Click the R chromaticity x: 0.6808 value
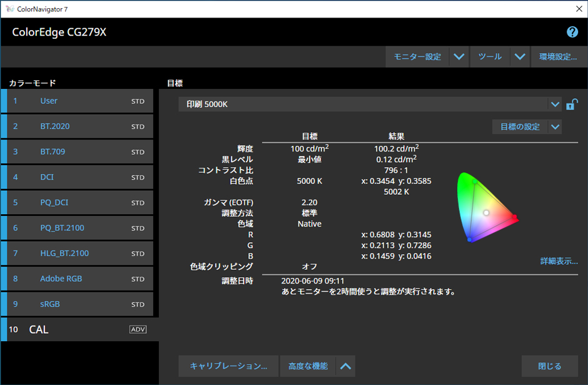This screenshot has height=385, width=588. point(378,235)
